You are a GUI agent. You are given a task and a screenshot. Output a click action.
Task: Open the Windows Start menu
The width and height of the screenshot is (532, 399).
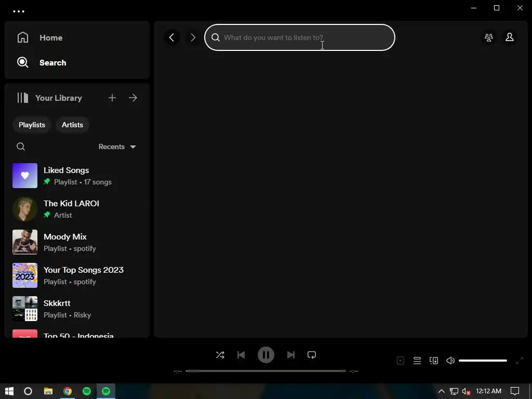(9, 391)
